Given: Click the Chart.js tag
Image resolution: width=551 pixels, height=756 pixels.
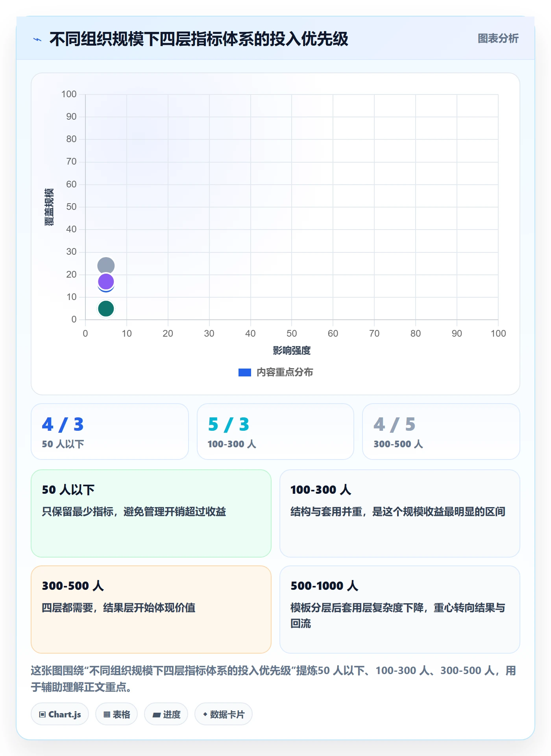Looking at the screenshot, I should click(x=60, y=714).
